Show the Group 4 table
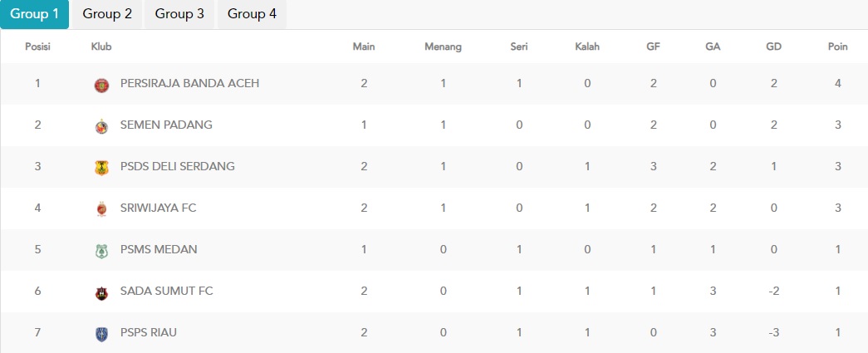 [x=252, y=14]
